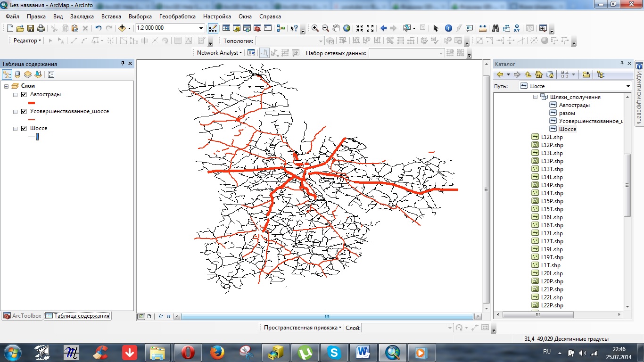Image resolution: width=644 pixels, height=362 pixels.
Task: Open the Find binoculars tool
Action: [495, 28]
